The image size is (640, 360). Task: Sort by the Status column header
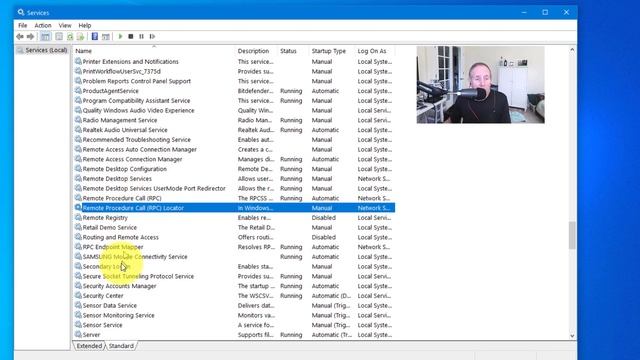(x=293, y=51)
